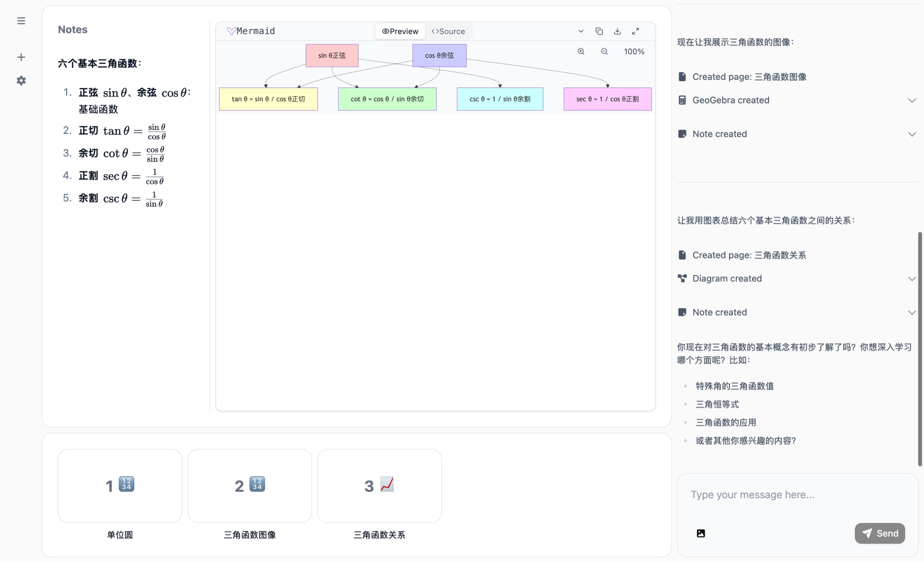Click the plus icon in sidebar
Viewport: 924px width, 562px height.
point(21,57)
